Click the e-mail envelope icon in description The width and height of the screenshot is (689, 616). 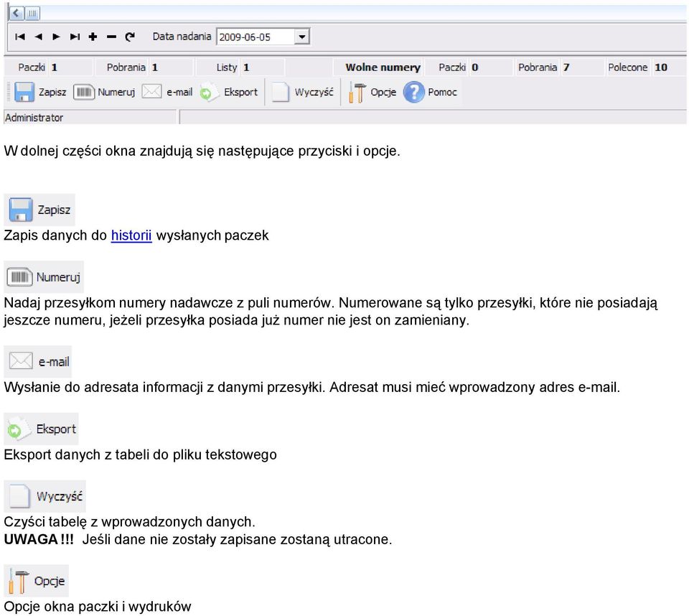pos(21,361)
